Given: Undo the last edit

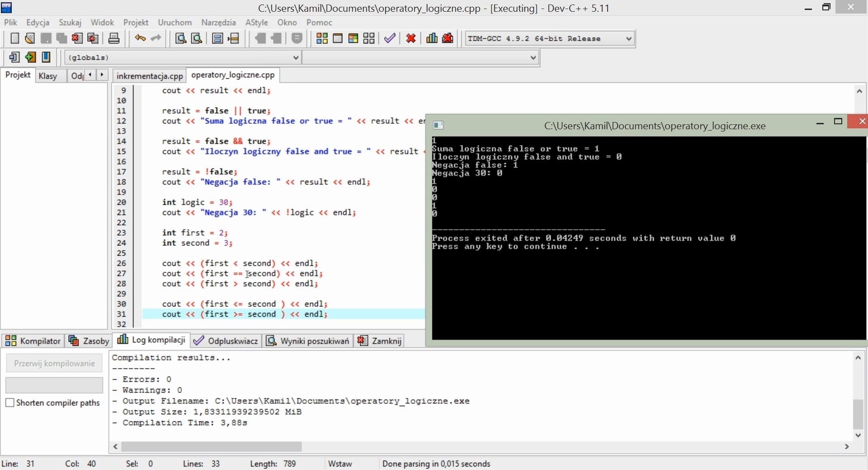Looking at the screenshot, I should [x=140, y=39].
